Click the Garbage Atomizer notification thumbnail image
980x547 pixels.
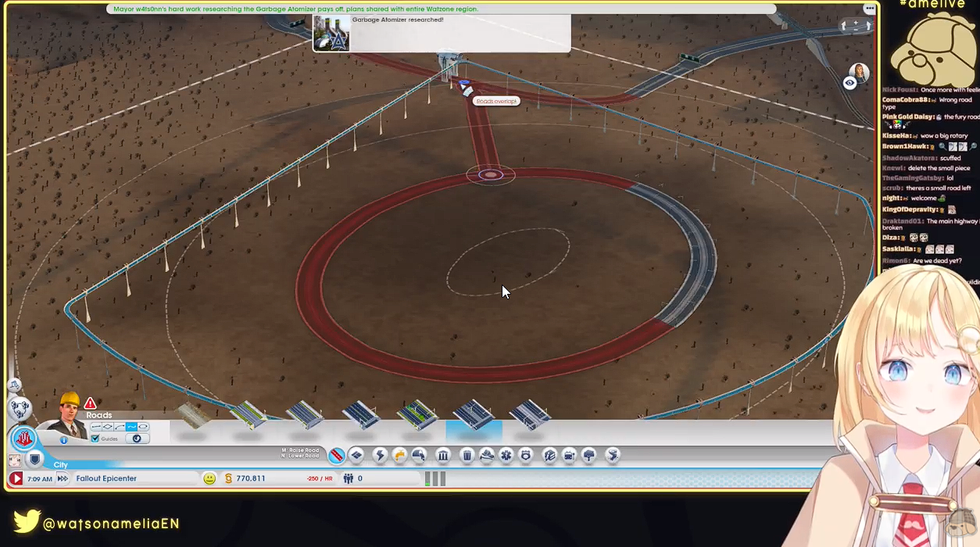(x=331, y=34)
